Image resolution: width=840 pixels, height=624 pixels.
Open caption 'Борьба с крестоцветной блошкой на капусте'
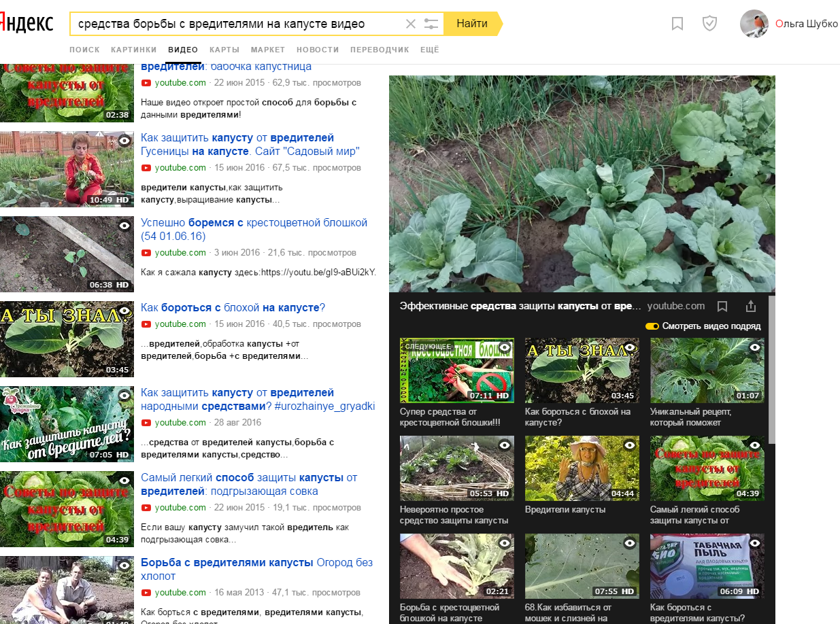coord(450,612)
